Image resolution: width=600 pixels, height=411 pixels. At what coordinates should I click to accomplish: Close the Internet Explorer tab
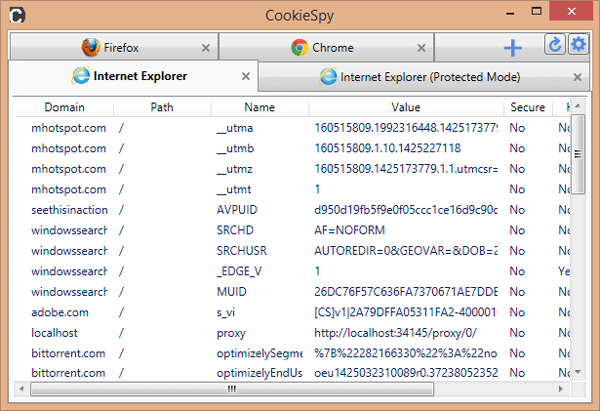coord(246,76)
